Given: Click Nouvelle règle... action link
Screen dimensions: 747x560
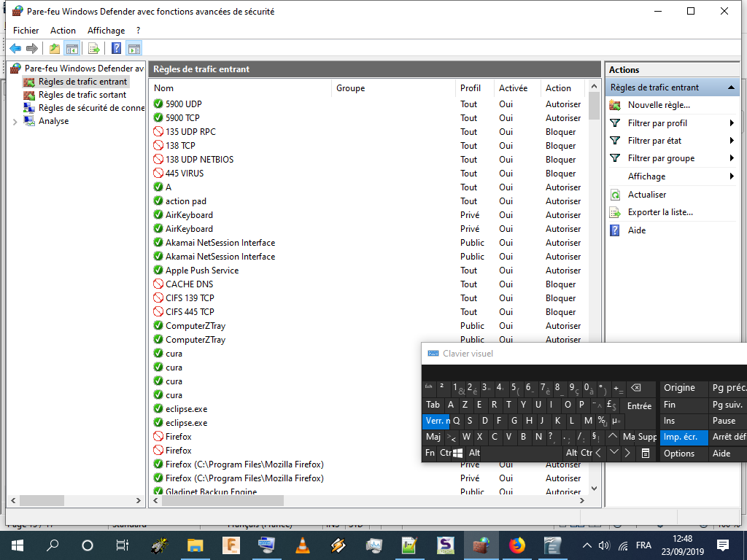Looking at the screenshot, I should [x=659, y=105].
